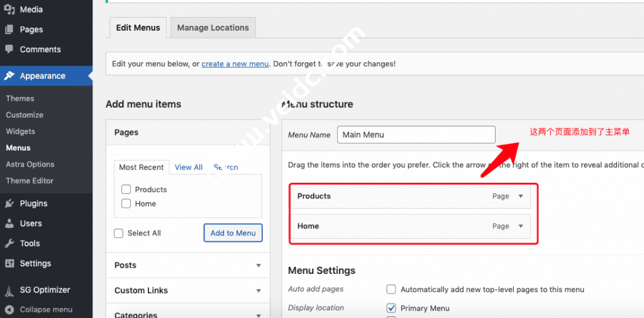Expand the Custom Links section

click(x=258, y=291)
